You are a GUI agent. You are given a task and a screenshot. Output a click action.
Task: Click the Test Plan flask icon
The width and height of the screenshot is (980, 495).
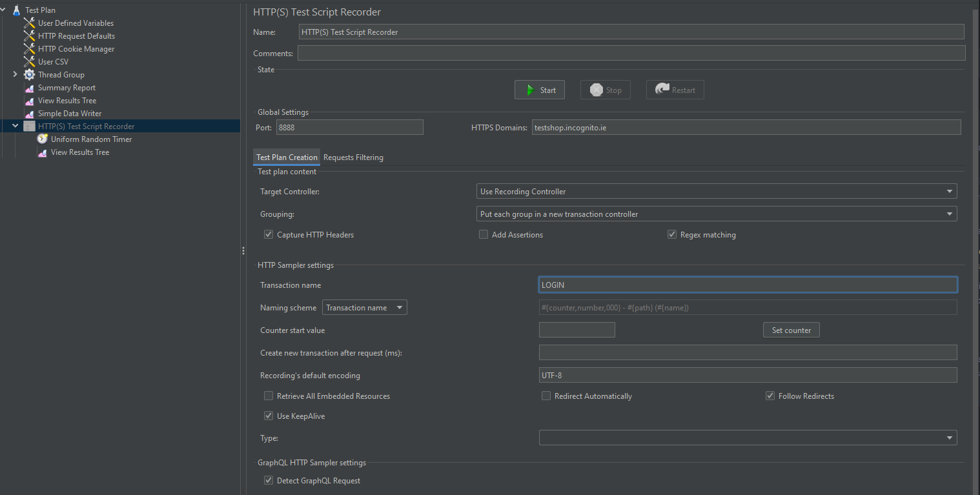(x=16, y=10)
